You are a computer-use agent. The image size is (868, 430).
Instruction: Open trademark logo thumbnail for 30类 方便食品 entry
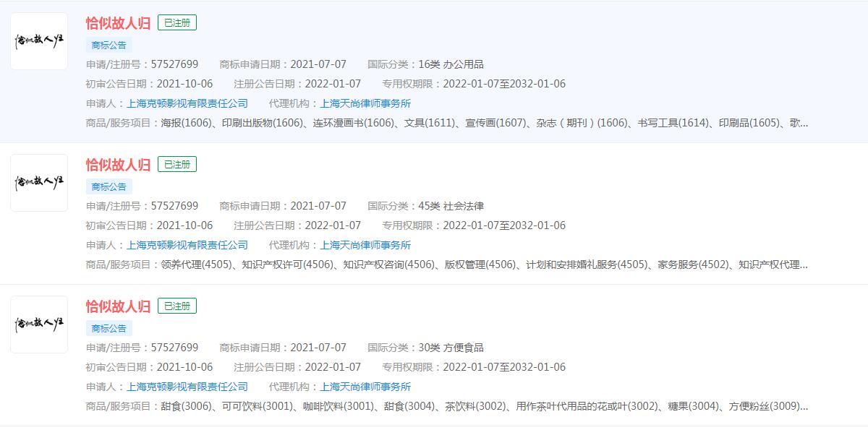coord(39,324)
